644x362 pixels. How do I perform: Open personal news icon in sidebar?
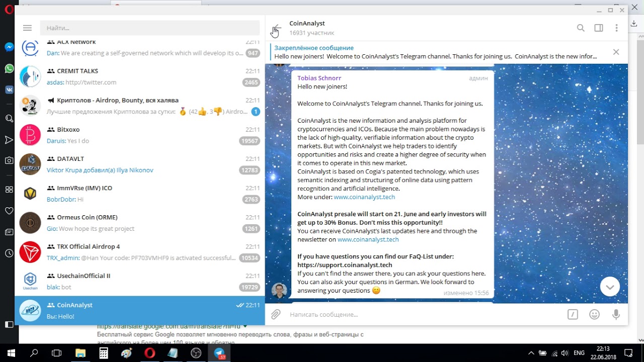9,232
